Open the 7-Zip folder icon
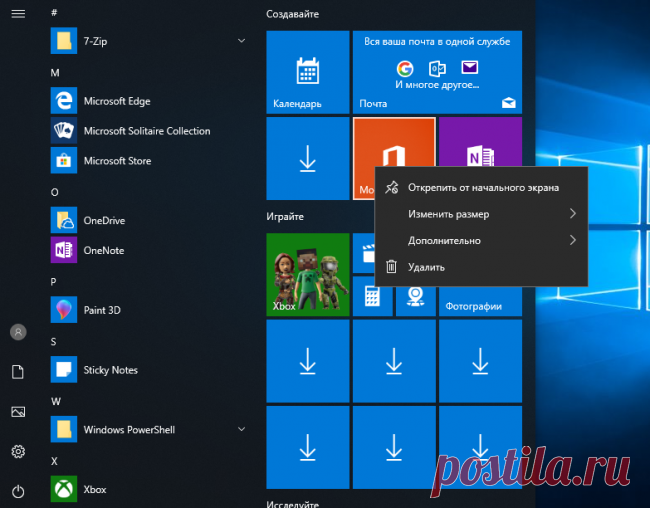 tap(64, 41)
